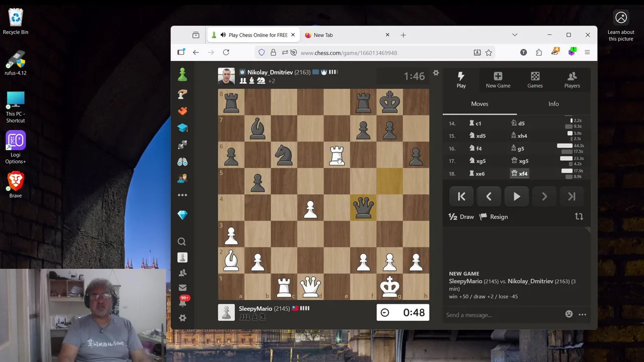Reload the chess.com page

(226, 52)
